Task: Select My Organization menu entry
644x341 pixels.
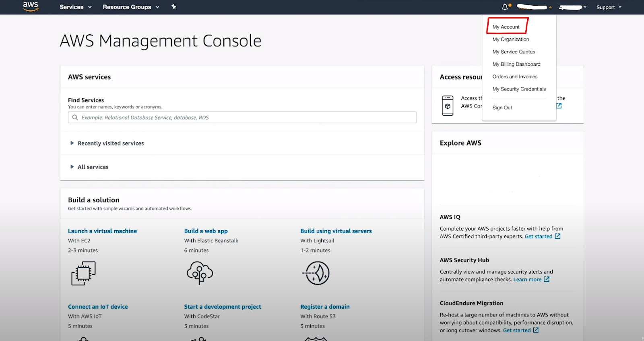Action: pyautogui.click(x=511, y=40)
